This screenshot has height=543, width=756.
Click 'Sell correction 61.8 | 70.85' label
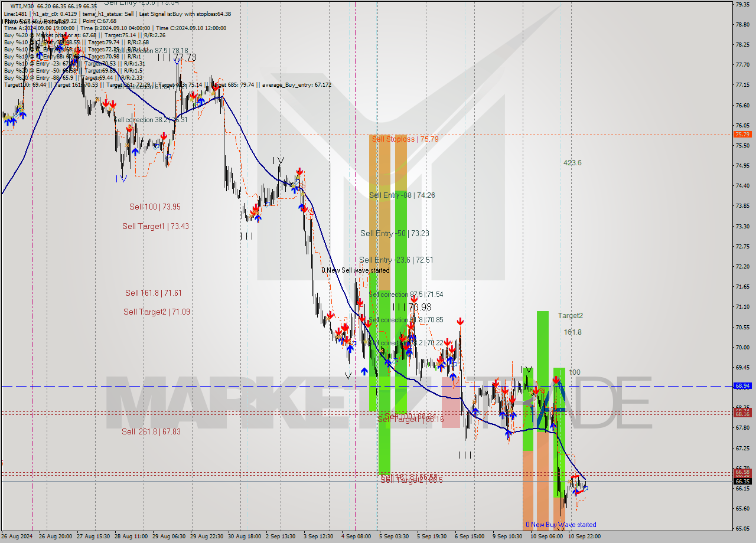406,320
